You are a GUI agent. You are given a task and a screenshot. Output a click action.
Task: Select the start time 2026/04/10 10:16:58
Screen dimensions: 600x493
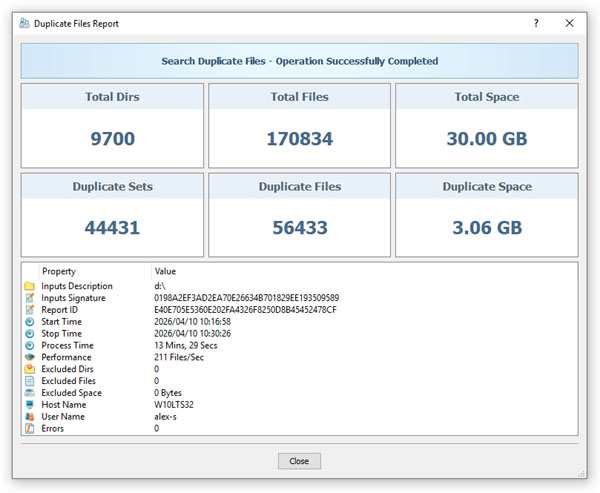tap(192, 322)
